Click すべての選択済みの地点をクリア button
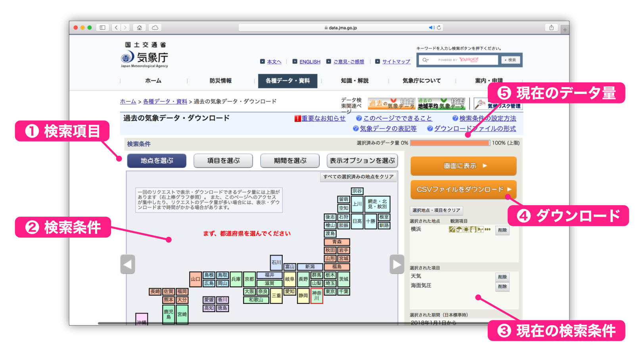This screenshot has width=644, height=362. point(358,177)
